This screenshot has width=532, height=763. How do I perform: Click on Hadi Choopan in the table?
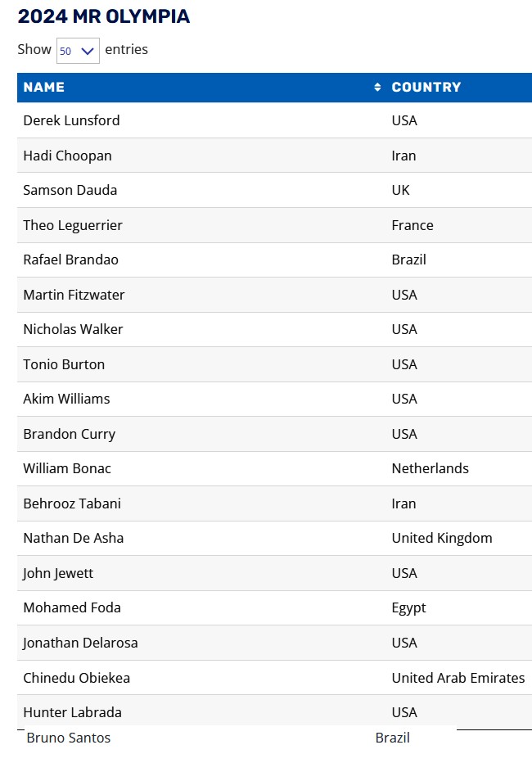click(x=67, y=156)
